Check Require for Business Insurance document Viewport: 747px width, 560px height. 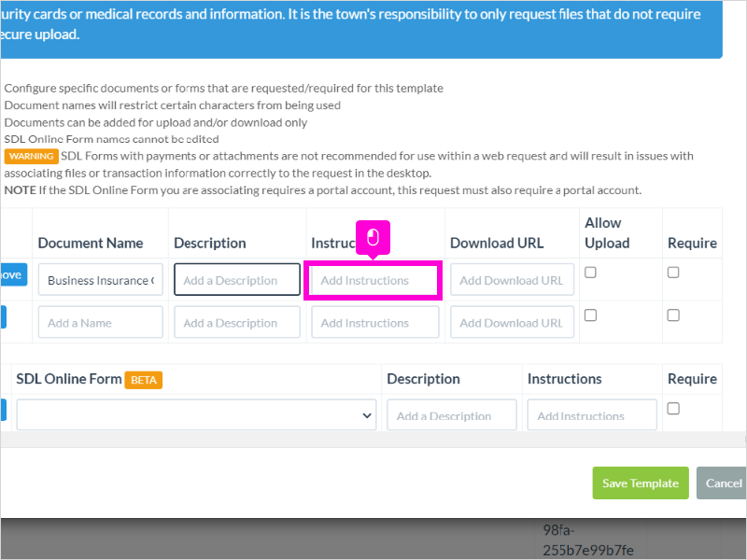click(x=673, y=273)
